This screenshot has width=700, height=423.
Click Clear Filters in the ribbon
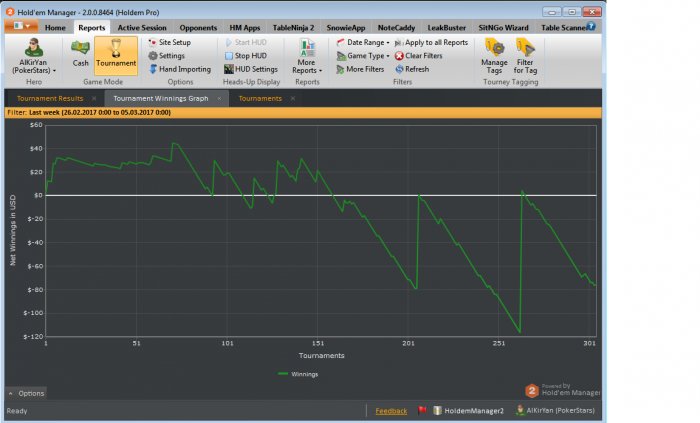click(422, 56)
